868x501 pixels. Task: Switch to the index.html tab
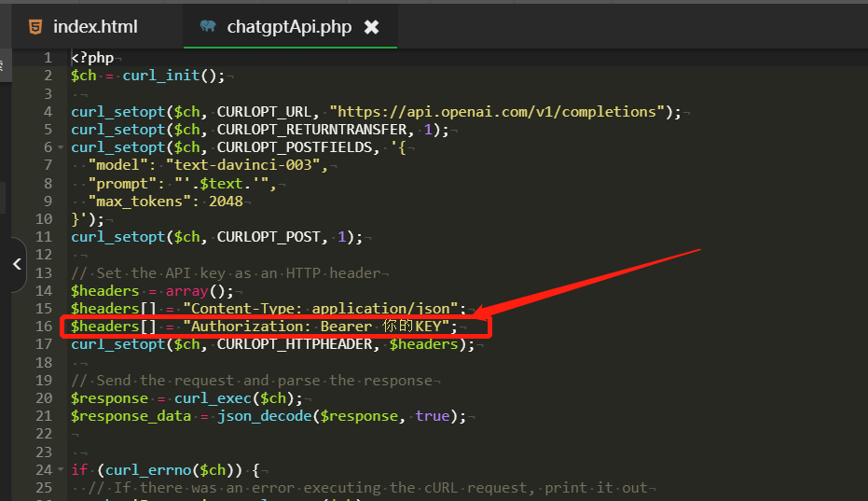[94, 26]
